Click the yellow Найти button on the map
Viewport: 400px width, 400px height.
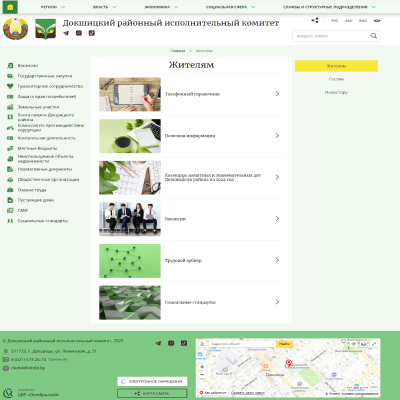(284, 344)
